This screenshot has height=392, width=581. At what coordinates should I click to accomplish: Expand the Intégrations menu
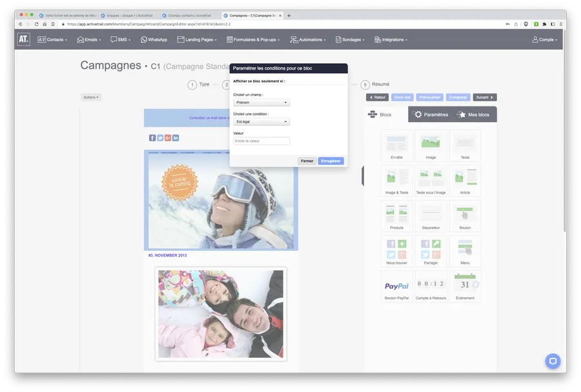[391, 39]
